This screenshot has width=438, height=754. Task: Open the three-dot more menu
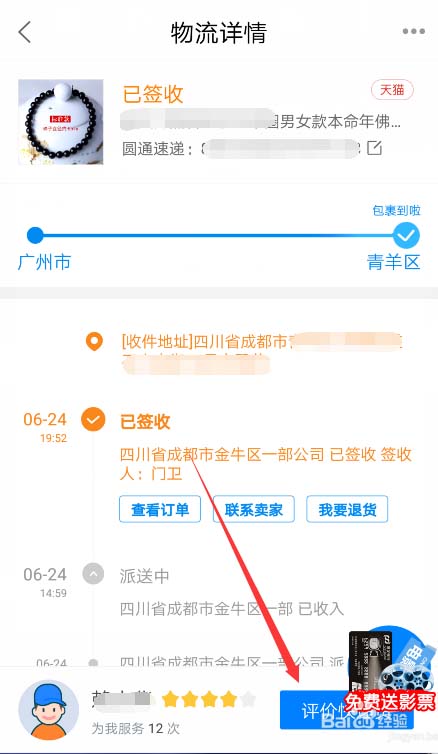413,32
